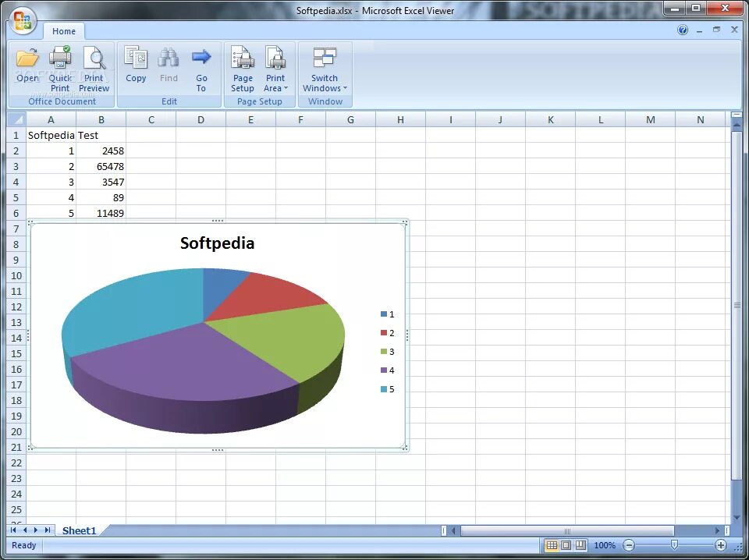Click the Help question mark icon
749x560 pixels.
pyautogui.click(x=682, y=29)
